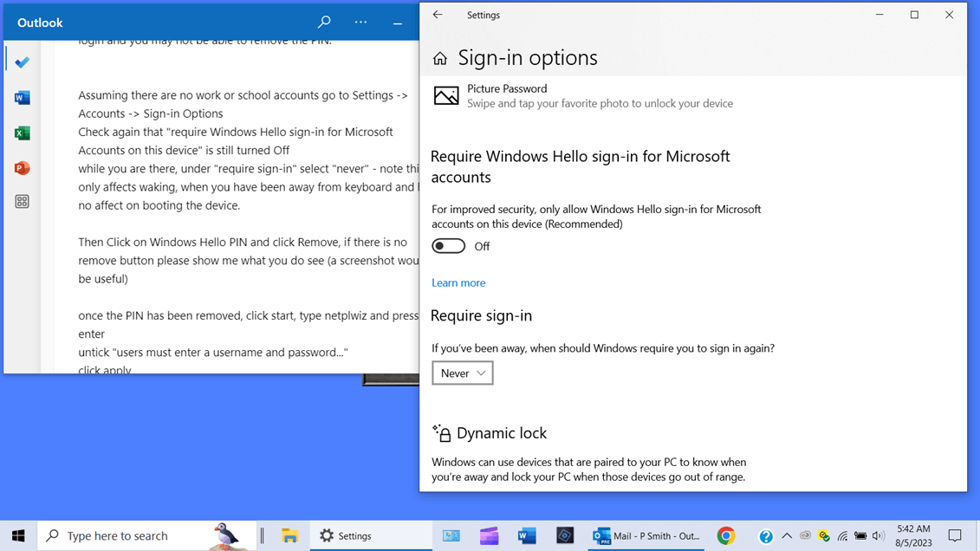Maximize the Settings window
Screen dimensions: 980x551
[x=914, y=15]
